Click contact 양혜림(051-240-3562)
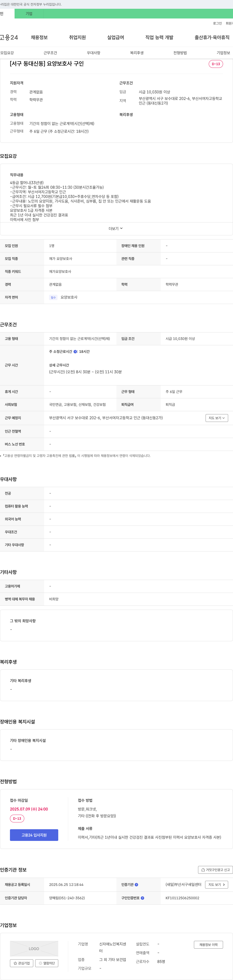Viewport: 233px width, 980px height. click(67, 898)
